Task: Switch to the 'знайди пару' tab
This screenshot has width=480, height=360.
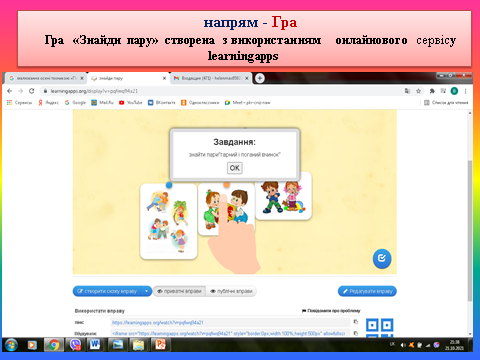Action: [127, 78]
